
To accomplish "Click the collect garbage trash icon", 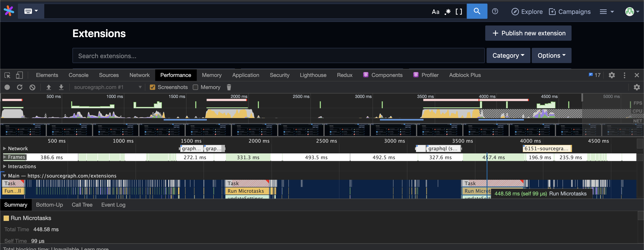I will [229, 87].
